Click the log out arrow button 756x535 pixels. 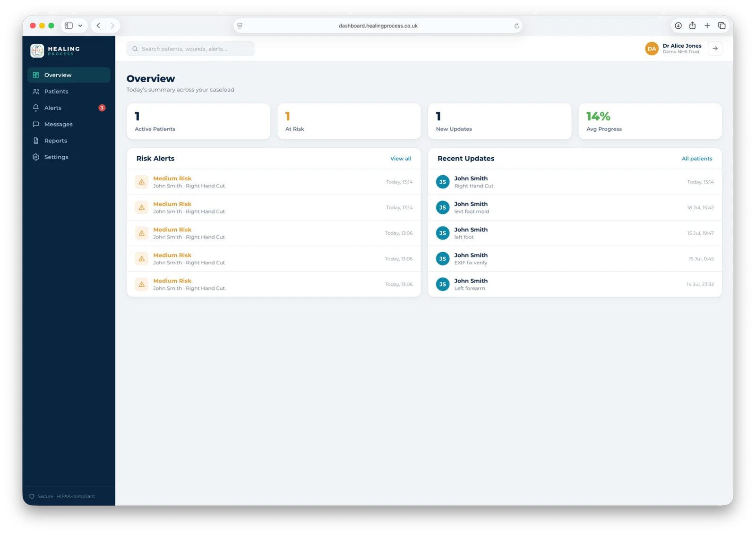coord(715,49)
